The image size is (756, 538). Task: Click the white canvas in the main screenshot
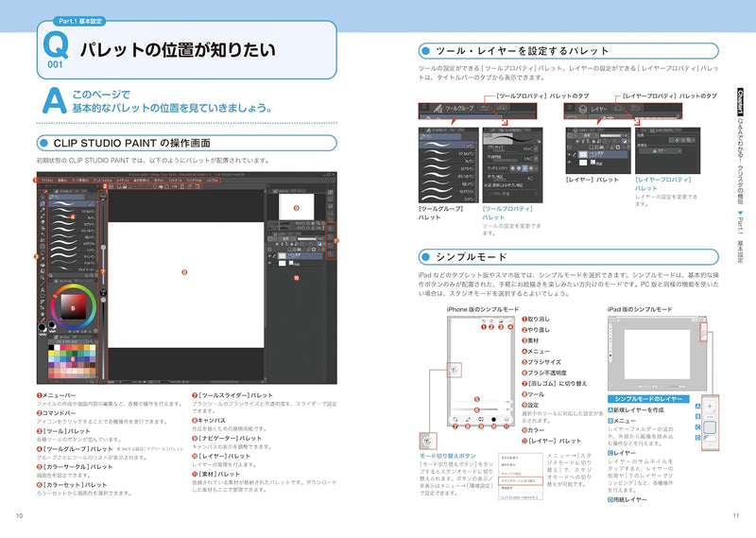click(185, 285)
